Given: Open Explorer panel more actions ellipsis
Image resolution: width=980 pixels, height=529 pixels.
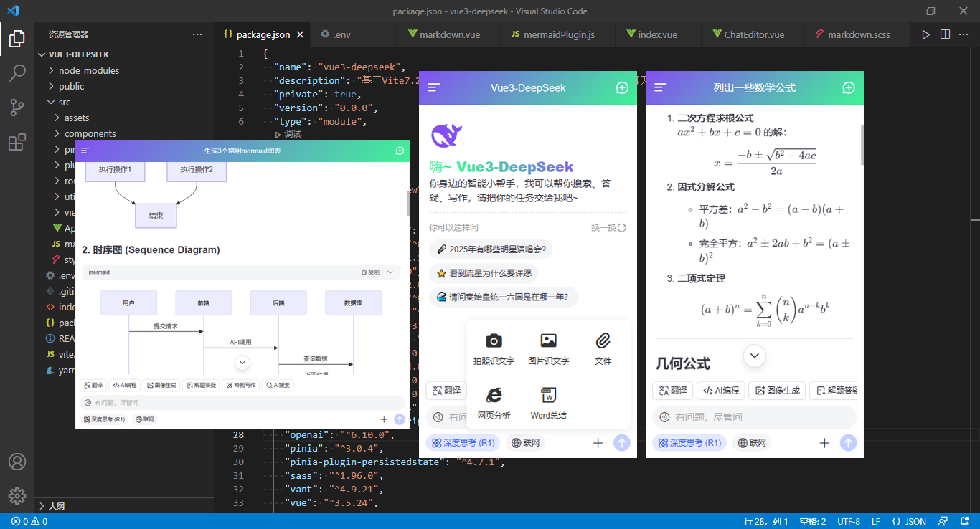Looking at the screenshot, I should 197,34.
